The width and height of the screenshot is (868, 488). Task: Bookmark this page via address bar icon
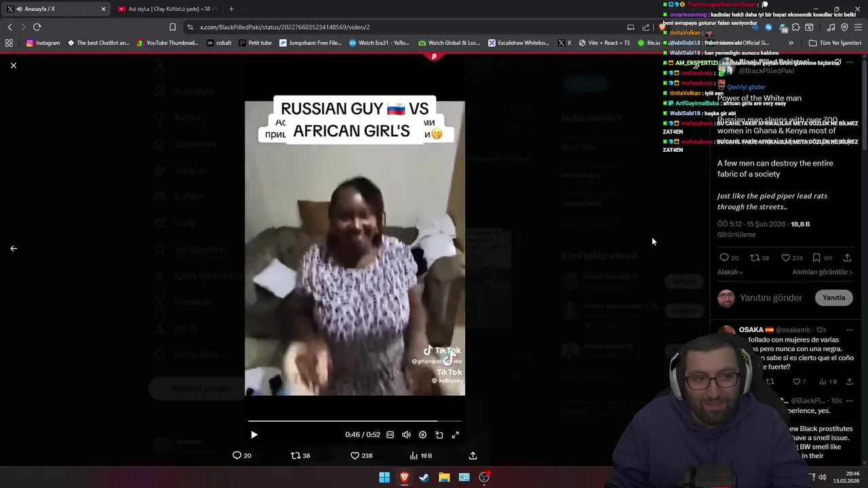(x=172, y=27)
